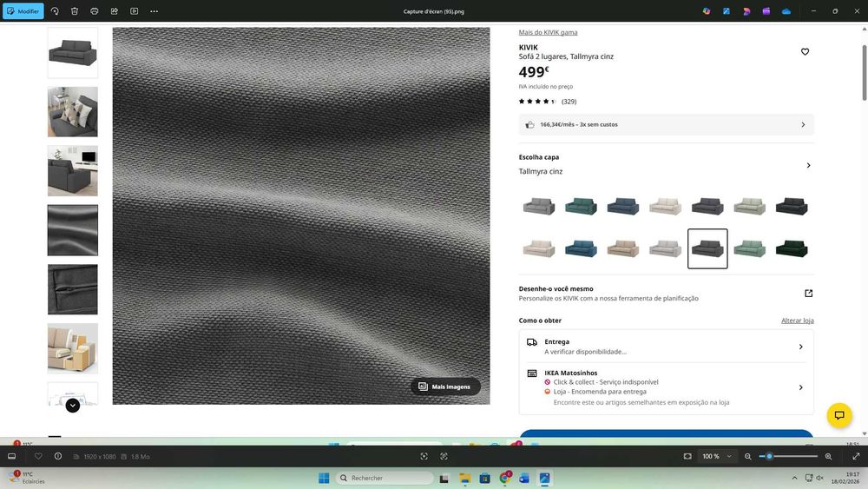The width and height of the screenshot is (868, 489).
Task: Show hidden system tray icons chevron
Action: click(794, 478)
